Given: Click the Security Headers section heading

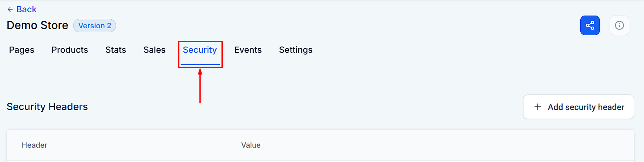Looking at the screenshot, I should point(47,107).
